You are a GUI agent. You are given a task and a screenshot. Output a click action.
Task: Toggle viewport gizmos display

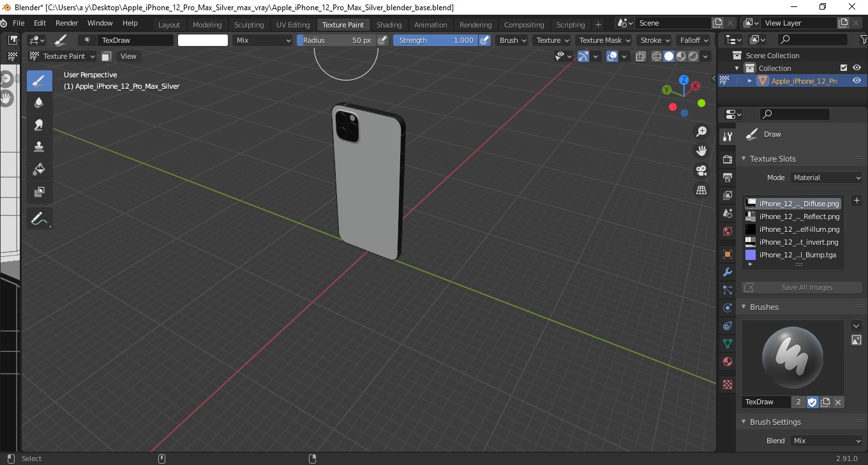tap(583, 56)
